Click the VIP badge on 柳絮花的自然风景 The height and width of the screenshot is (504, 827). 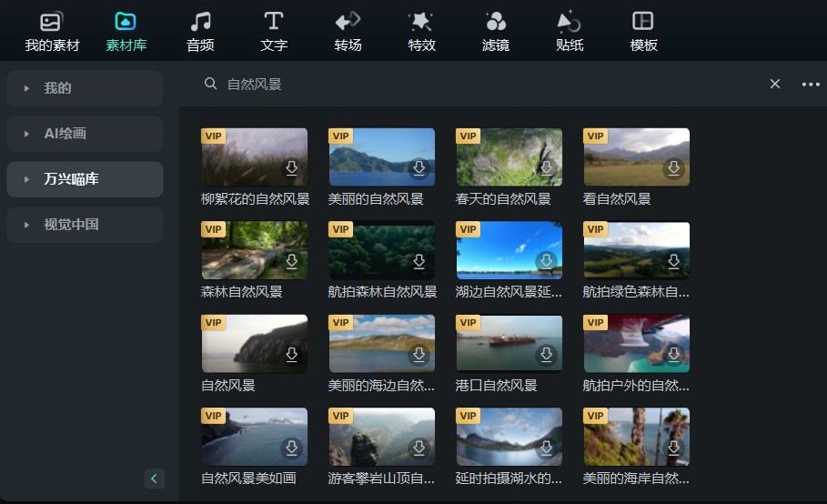pos(213,136)
